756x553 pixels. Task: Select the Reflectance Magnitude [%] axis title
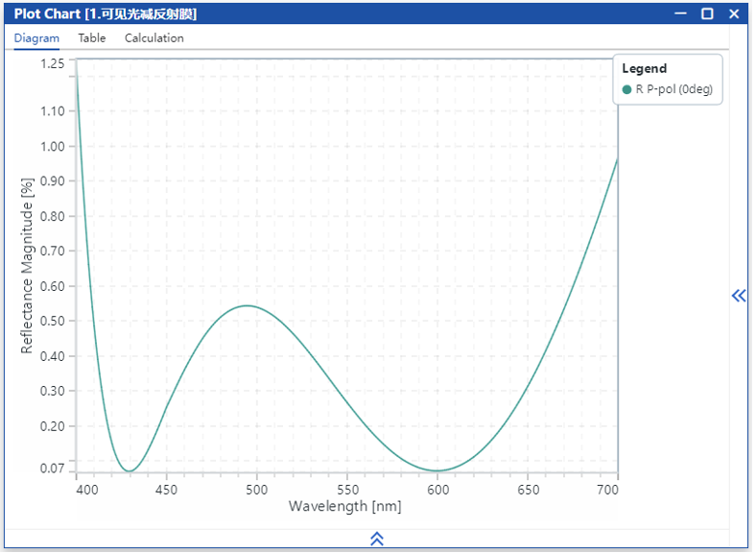tap(28, 265)
